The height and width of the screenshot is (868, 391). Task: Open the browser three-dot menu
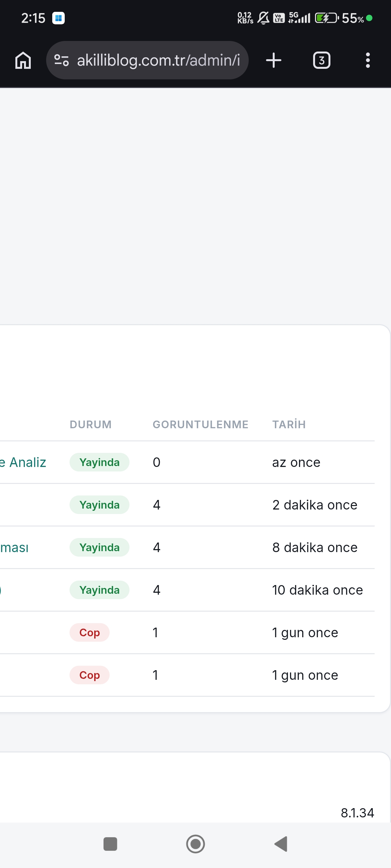pyautogui.click(x=368, y=60)
